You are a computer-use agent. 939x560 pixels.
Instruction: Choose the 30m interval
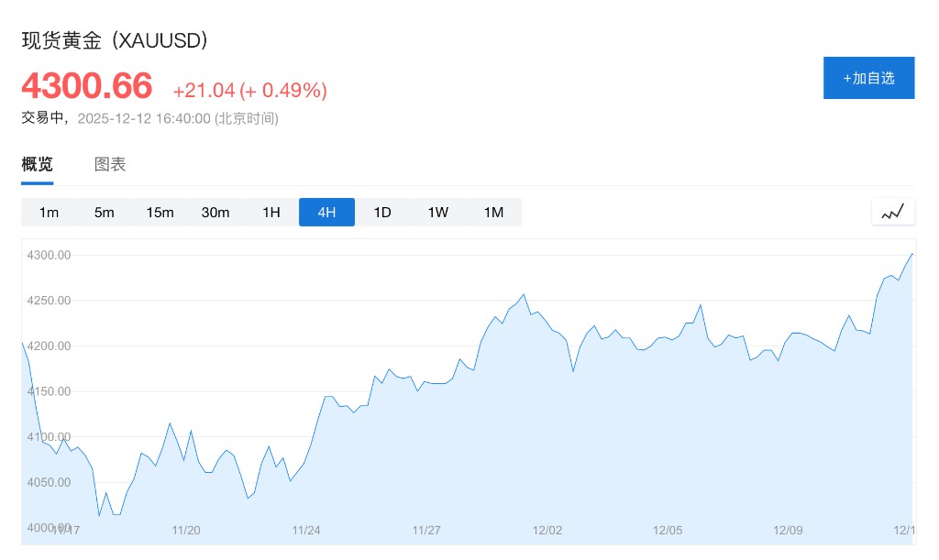point(215,213)
